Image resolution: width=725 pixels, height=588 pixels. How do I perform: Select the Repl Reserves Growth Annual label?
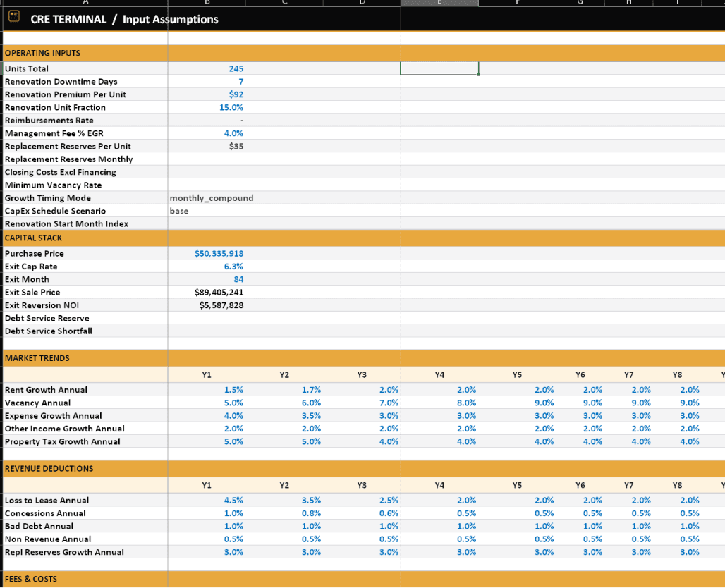click(63, 552)
